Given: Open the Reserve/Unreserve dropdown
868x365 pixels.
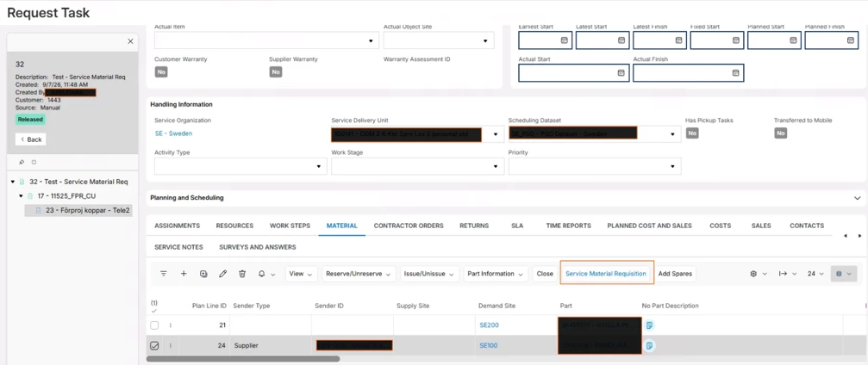Looking at the screenshot, I should tap(359, 274).
